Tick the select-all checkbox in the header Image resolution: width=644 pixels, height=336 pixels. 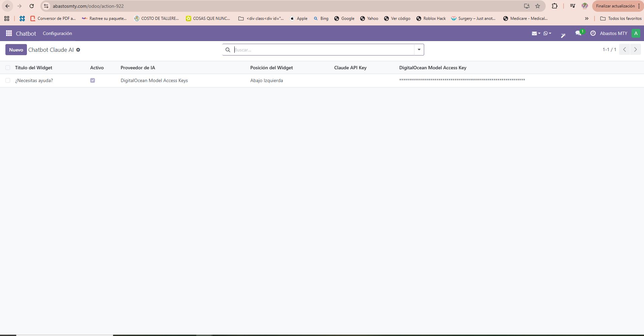(8, 68)
